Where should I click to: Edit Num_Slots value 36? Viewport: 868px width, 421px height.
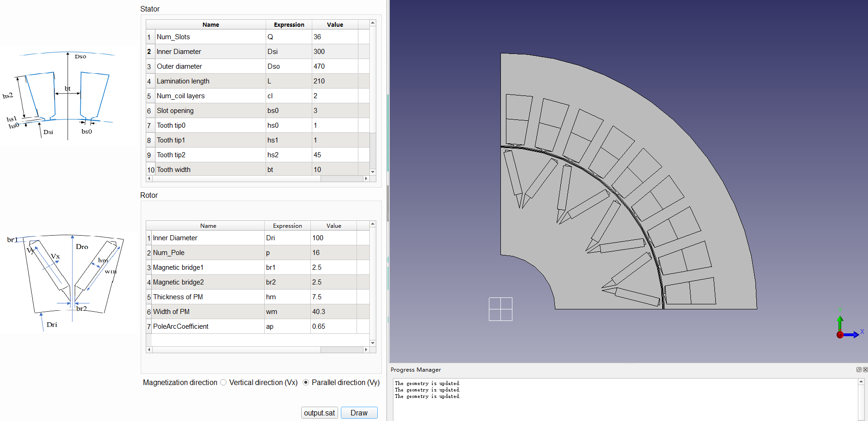click(335, 37)
